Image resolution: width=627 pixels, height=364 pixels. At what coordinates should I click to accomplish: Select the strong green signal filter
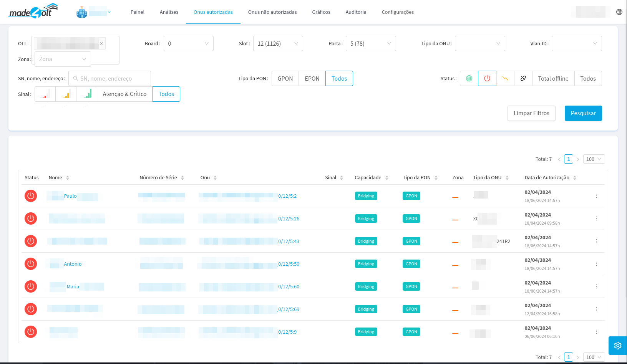click(87, 94)
